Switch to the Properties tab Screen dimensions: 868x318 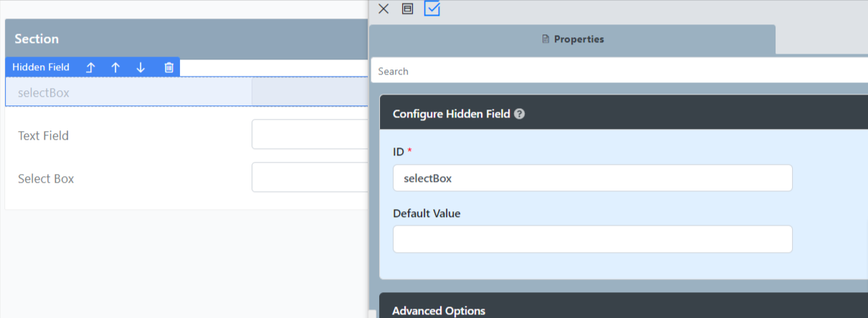point(572,39)
